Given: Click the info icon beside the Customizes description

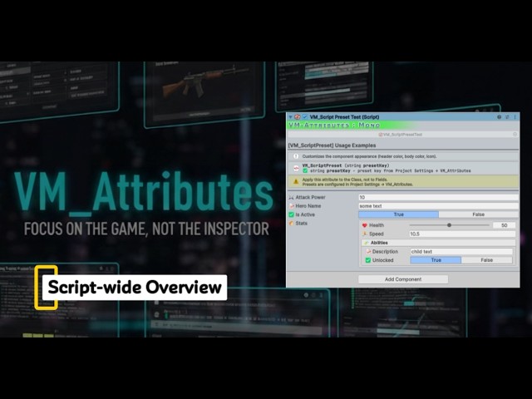Looking at the screenshot, I should click(x=296, y=156).
